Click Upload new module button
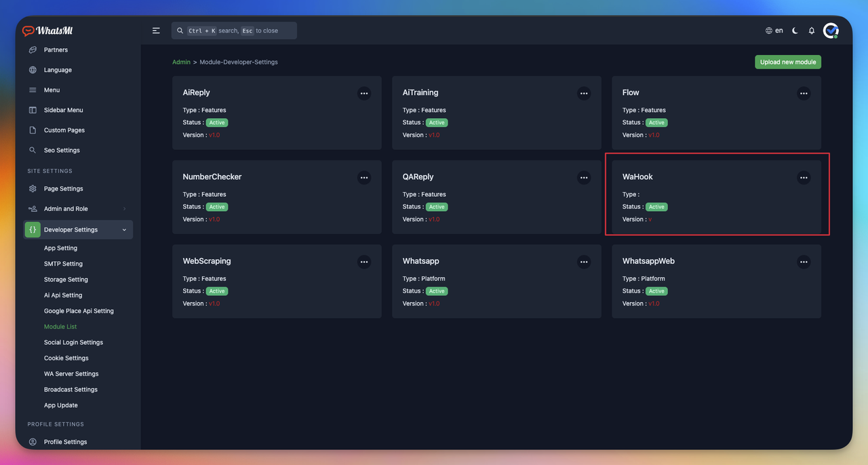This screenshot has width=868, height=465. pos(788,62)
